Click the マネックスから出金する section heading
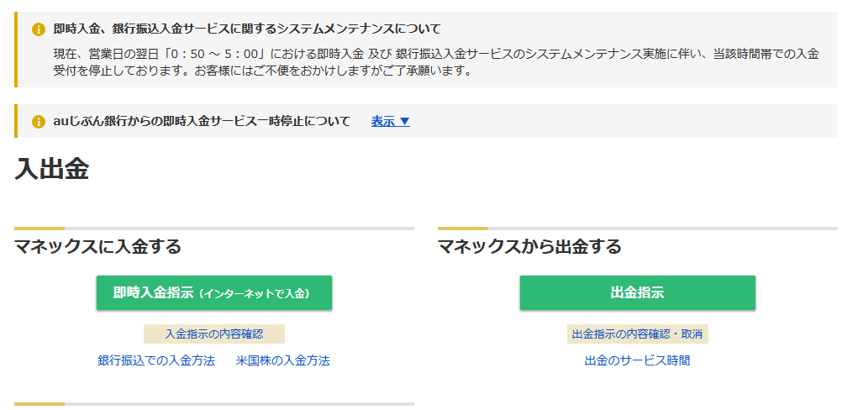The image size is (868, 410). pyautogui.click(x=529, y=246)
